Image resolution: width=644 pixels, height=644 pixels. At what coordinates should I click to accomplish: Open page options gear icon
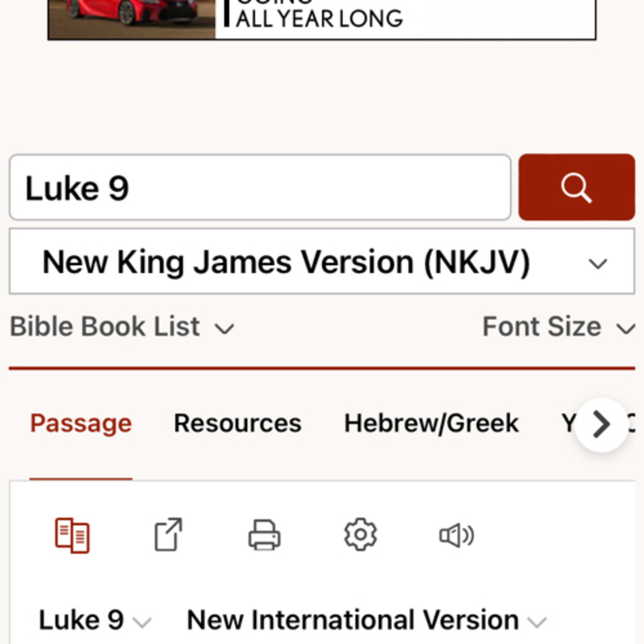[360, 535]
